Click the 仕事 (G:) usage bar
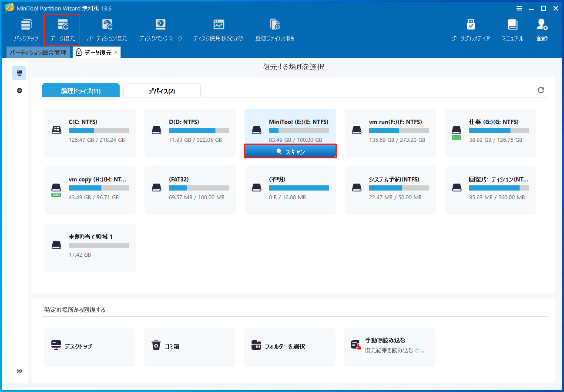564x392 pixels. 499,131
